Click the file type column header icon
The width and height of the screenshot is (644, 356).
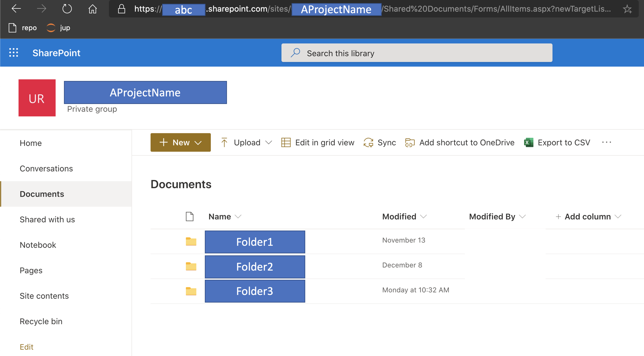[189, 216]
